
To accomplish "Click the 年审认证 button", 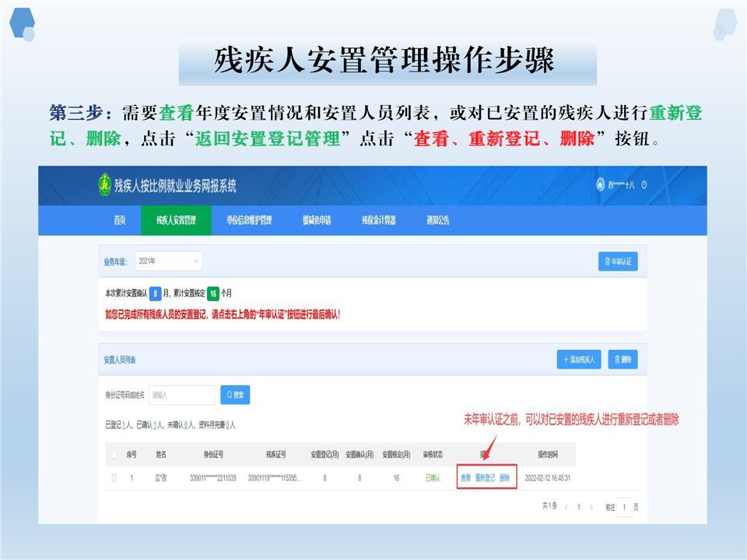I will tap(618, 262).
